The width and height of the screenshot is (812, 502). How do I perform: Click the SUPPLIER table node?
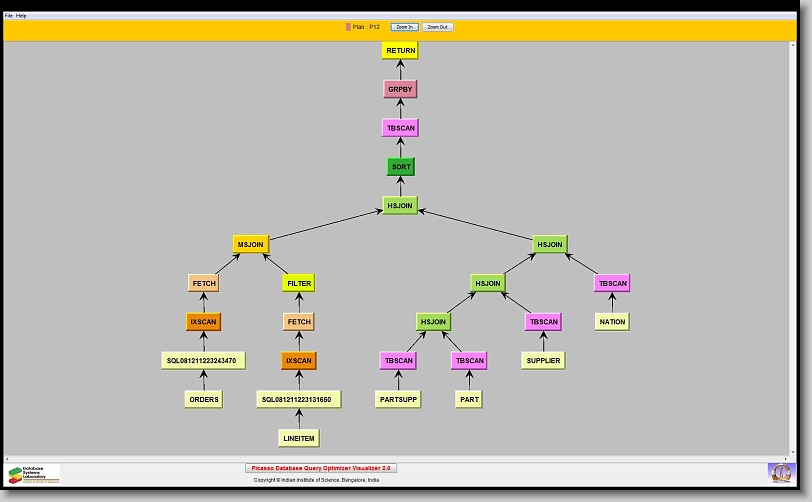tap(542, 360)
